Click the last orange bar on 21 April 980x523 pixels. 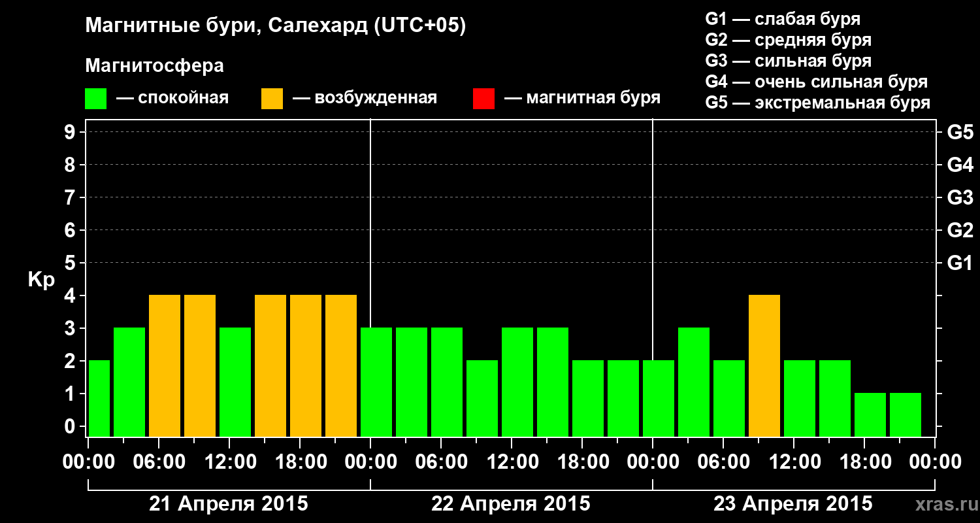coord(341,366)
